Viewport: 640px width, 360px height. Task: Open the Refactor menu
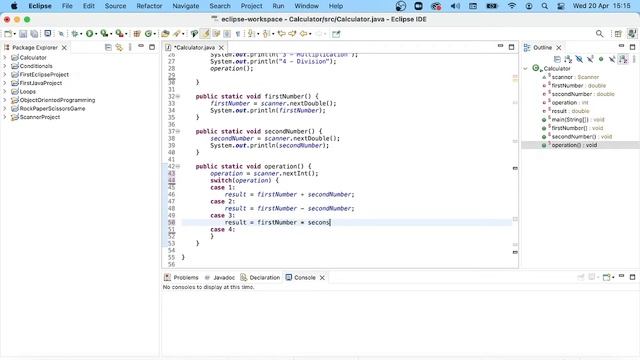(x=149, y=6)
